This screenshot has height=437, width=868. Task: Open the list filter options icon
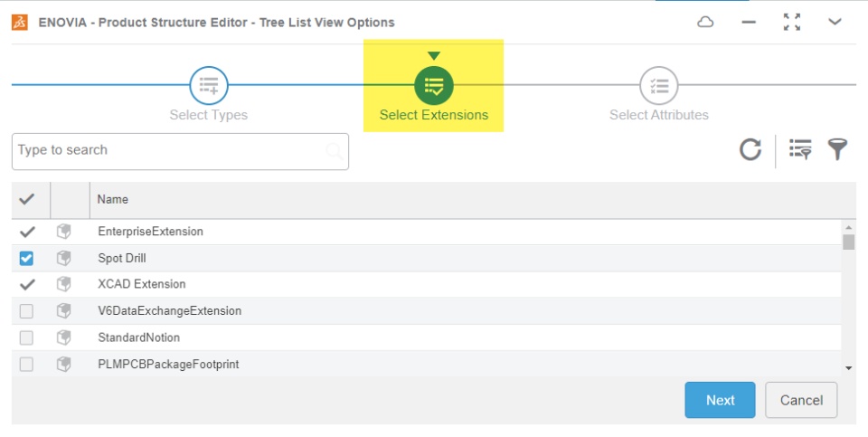click(800, 149)
